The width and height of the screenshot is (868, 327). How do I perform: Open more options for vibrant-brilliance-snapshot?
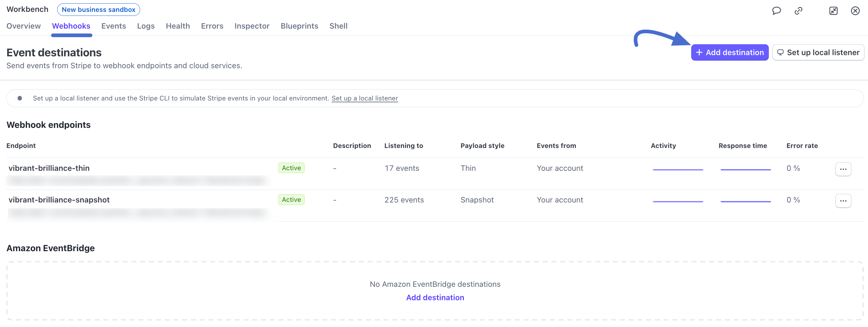843,201
